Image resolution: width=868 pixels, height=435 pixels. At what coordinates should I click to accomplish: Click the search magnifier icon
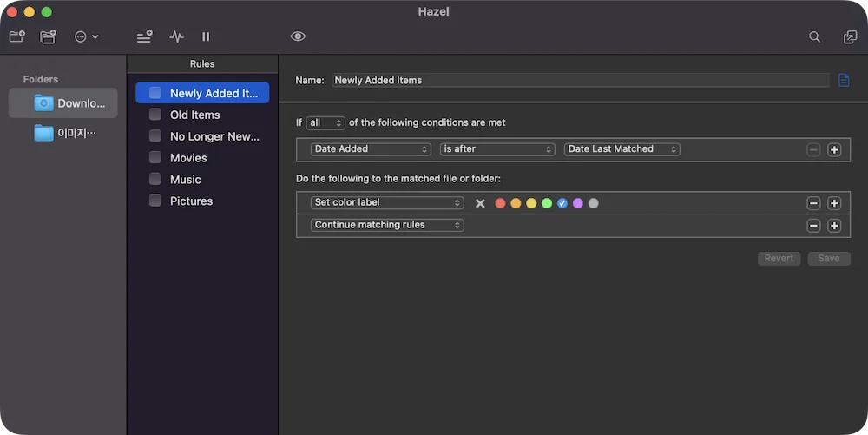click(814, 36)
